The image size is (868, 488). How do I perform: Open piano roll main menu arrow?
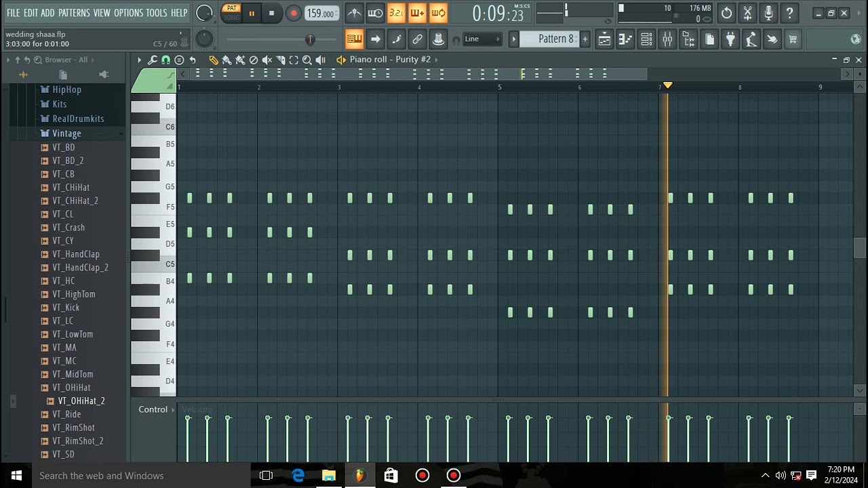click(139, 60)
